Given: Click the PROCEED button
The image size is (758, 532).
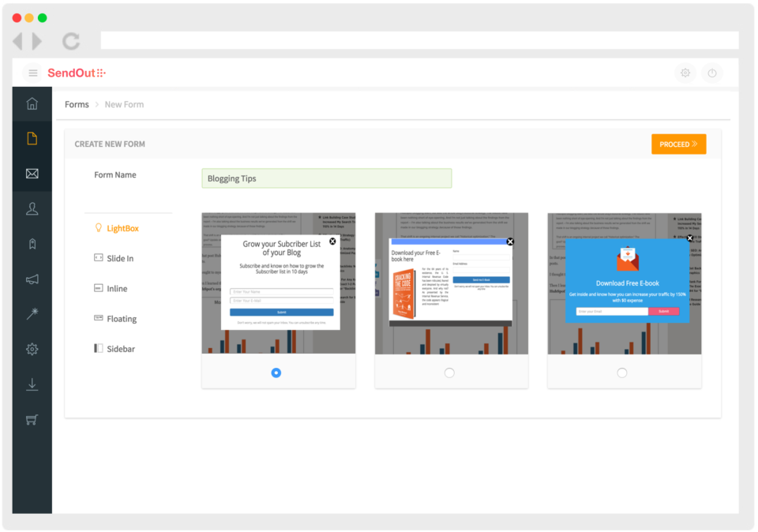Looking at the screenshot, I should (678, 144).
